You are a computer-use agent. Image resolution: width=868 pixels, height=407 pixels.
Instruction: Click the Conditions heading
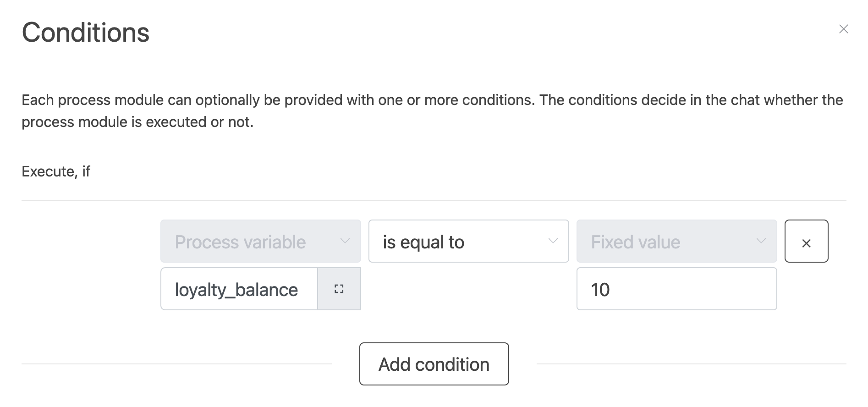click(86, 33)
